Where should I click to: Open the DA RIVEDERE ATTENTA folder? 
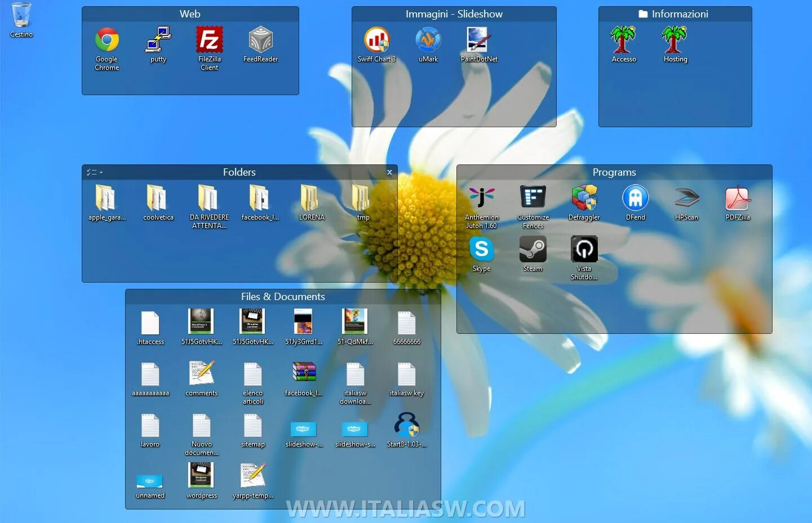pos(210,207)
